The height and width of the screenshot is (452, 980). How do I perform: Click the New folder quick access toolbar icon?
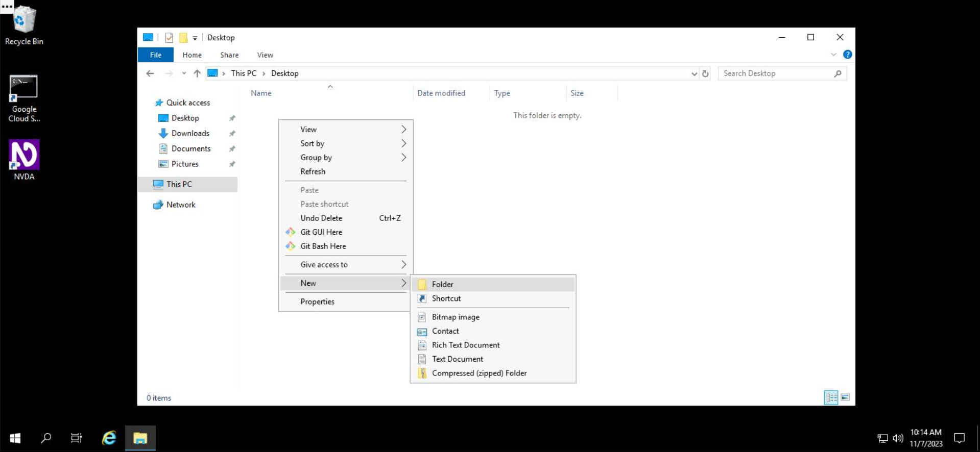pos(183,38)
